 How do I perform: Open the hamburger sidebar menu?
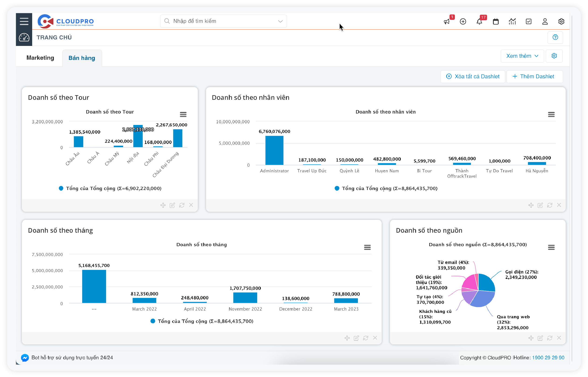tap(24, 21)
